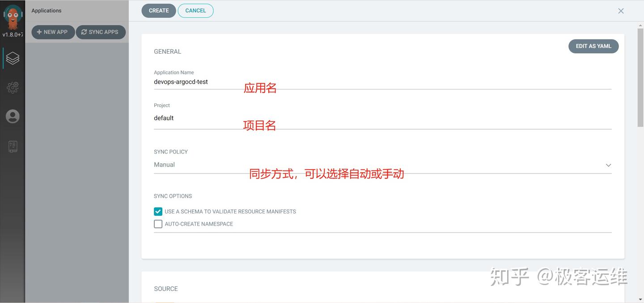Uncheck the schema validation checkbox

158,211
